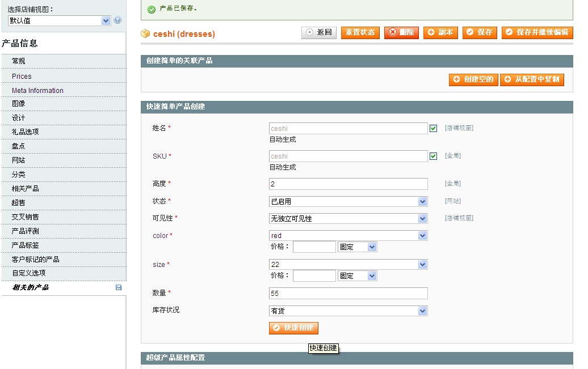Image resolution: width=588 pixels, height=369 pixels.
Task: Click the help icon beside store view selector
Action: [x=117, y=20]
